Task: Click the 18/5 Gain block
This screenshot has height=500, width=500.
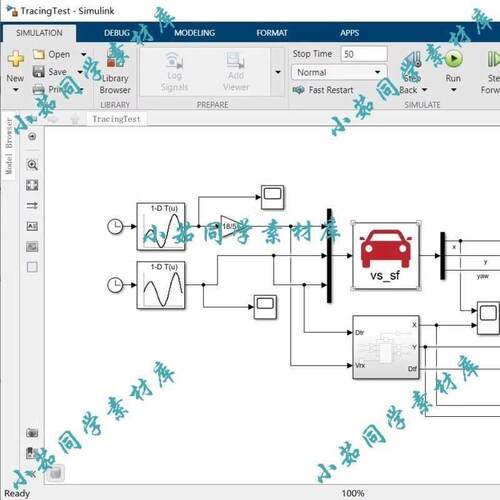Action: pyautogui.click(x=230, y=226)
